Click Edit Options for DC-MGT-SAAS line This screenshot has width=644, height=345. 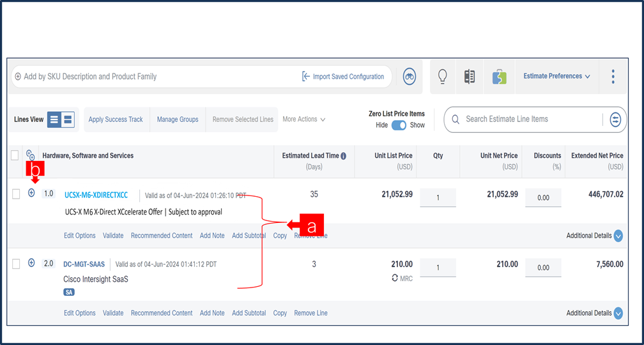click(80, 313)
